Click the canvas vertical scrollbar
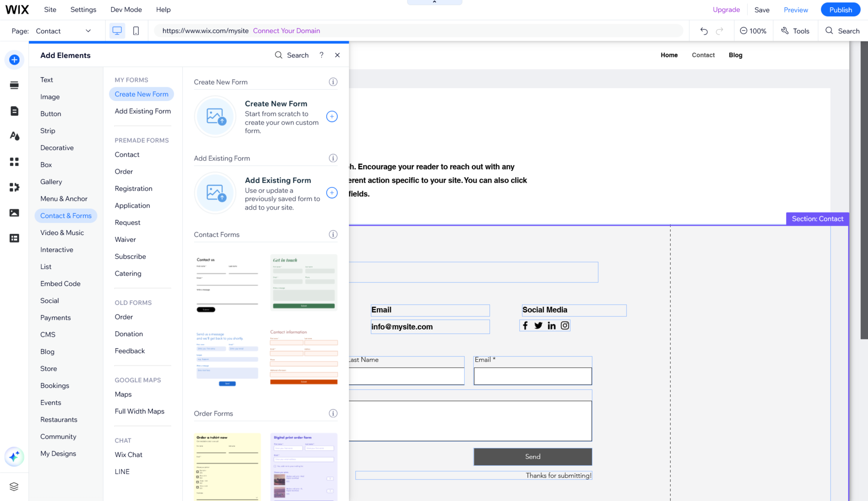Image resolution: width=868 pixels, height=501 pixels. coord(864,190)
